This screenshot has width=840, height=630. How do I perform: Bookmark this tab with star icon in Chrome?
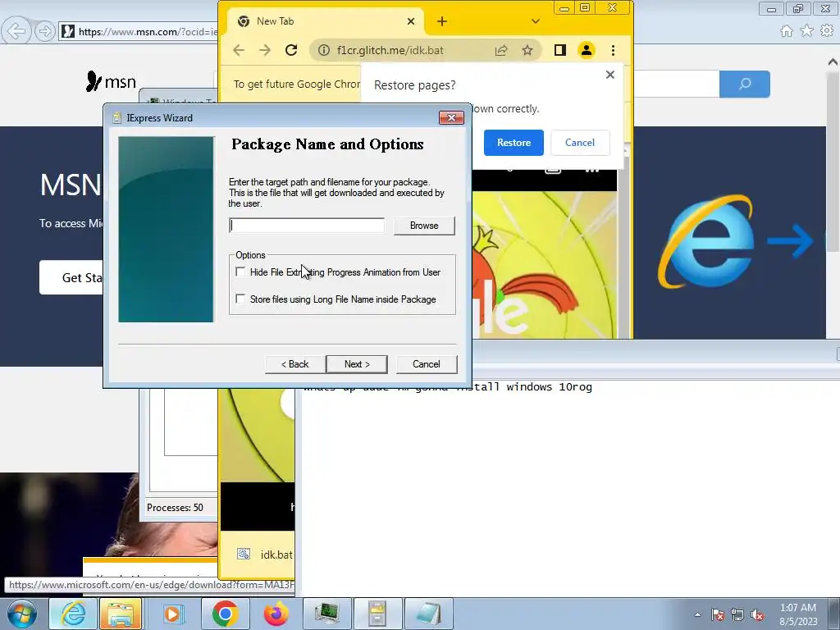click(x=527, y=50)
